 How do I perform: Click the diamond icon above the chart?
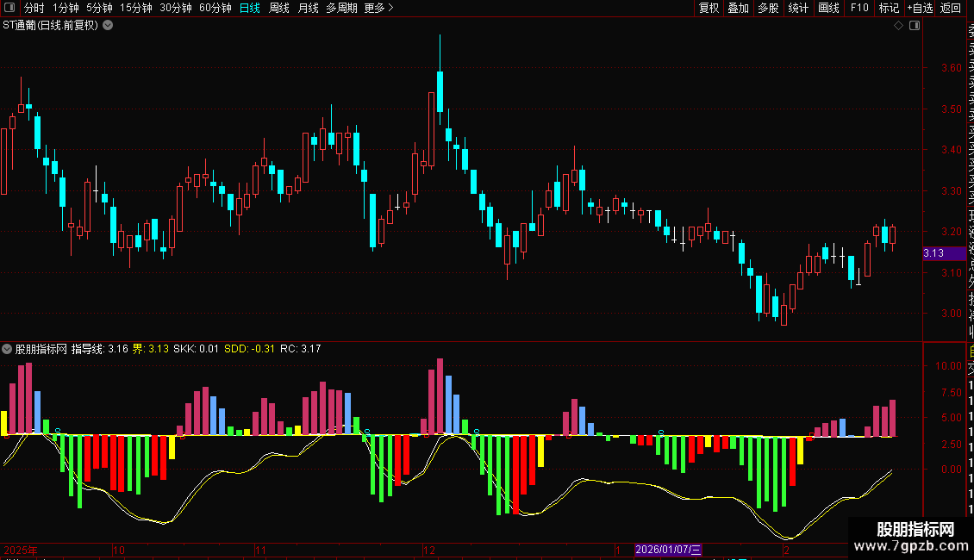point(898,26)
